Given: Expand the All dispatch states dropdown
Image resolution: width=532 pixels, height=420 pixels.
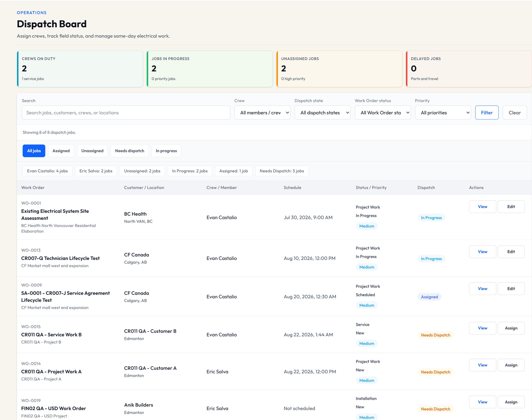Looking at the screenshot, I should pos(323,113).
